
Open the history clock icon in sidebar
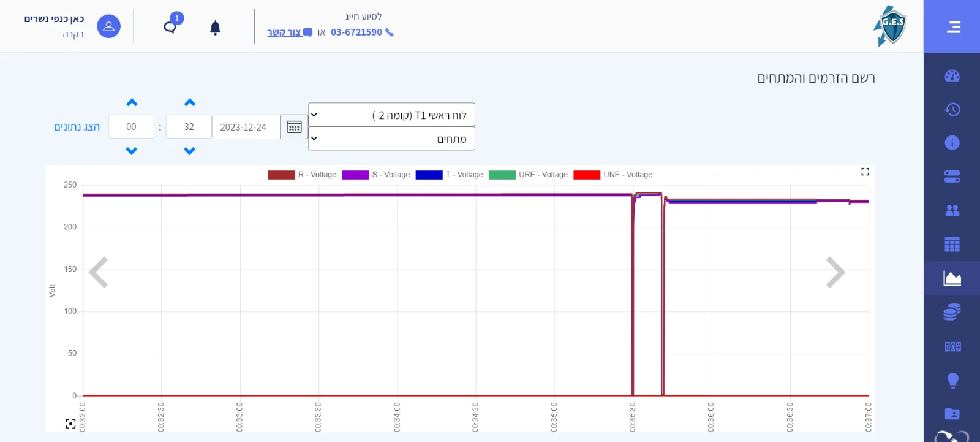click(x=952, y=110)
